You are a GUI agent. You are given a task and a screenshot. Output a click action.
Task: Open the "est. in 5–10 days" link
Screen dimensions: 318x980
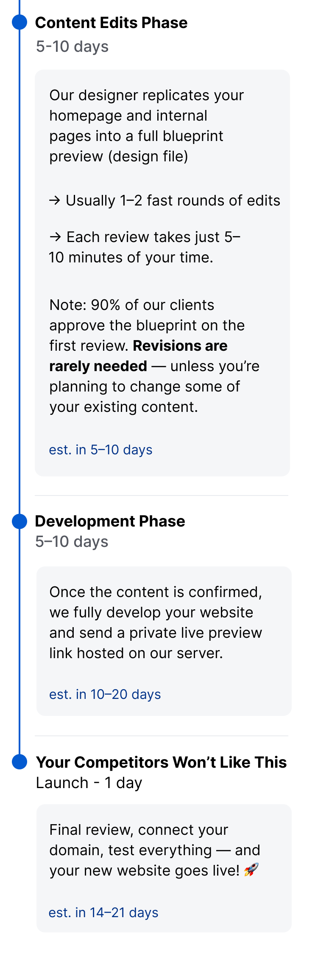pyautogui.click(x=100, y=450)
